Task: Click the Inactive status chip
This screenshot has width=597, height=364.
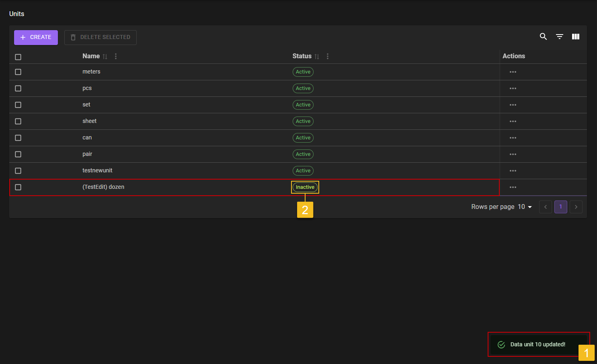Action: coord(305,187)
